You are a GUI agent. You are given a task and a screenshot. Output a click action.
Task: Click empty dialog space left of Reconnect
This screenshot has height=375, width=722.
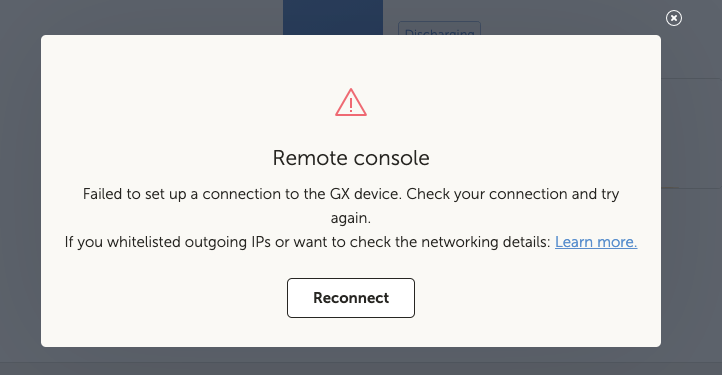pos(164,298)
